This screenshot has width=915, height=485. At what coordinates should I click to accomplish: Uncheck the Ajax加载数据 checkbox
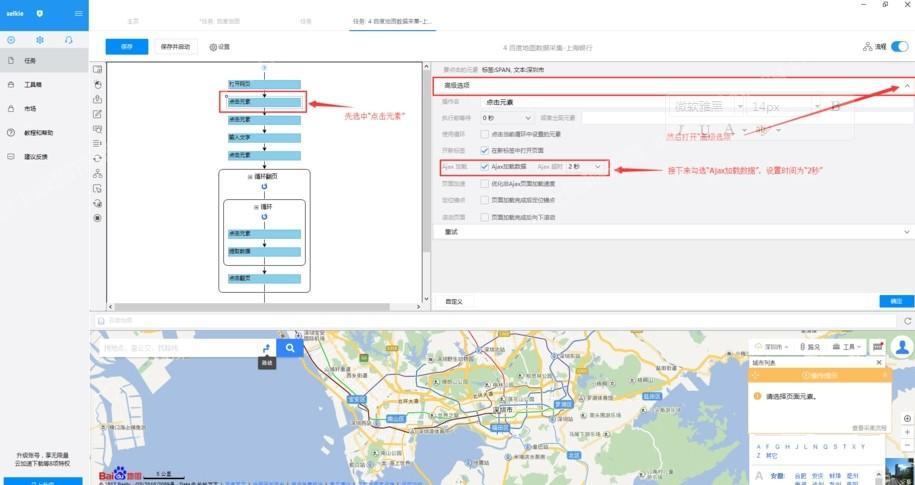[484, 167]
